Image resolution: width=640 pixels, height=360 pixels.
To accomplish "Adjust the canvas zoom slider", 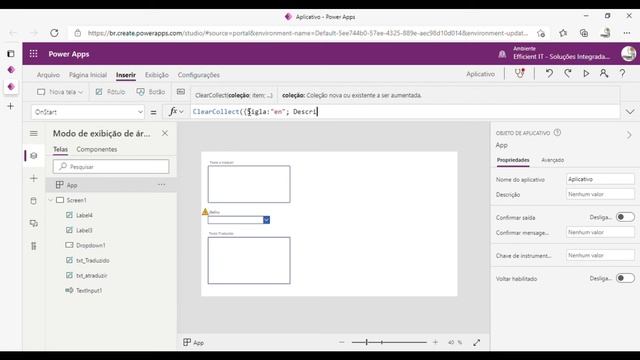I will pos(389,342).
